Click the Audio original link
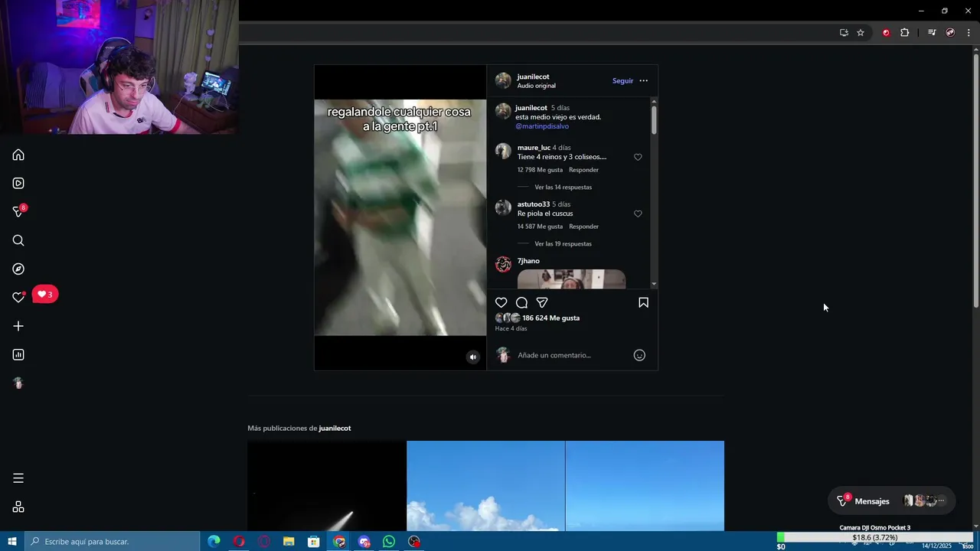 coord(536,86)
